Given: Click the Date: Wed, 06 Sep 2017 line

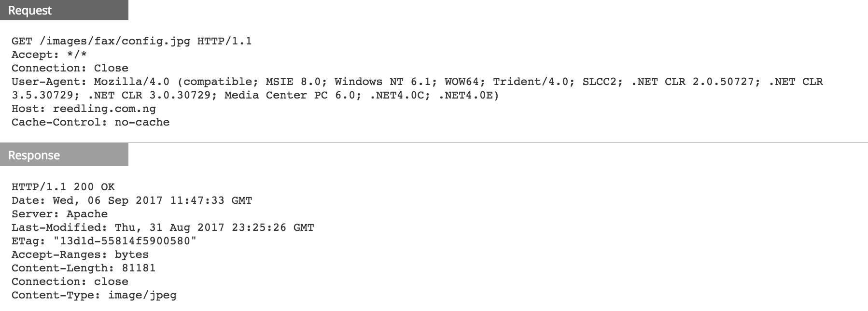Looking at the screenshot, I should tap(131, 200).
